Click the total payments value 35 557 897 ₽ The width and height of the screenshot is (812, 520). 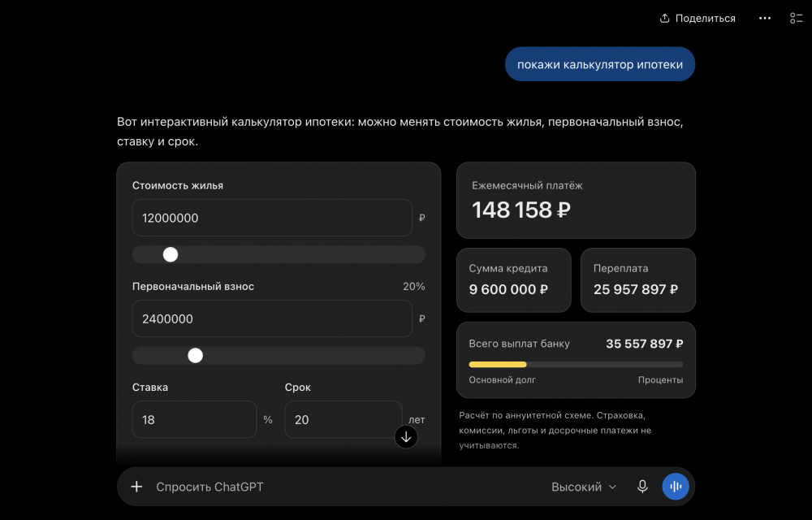(644, 344)
